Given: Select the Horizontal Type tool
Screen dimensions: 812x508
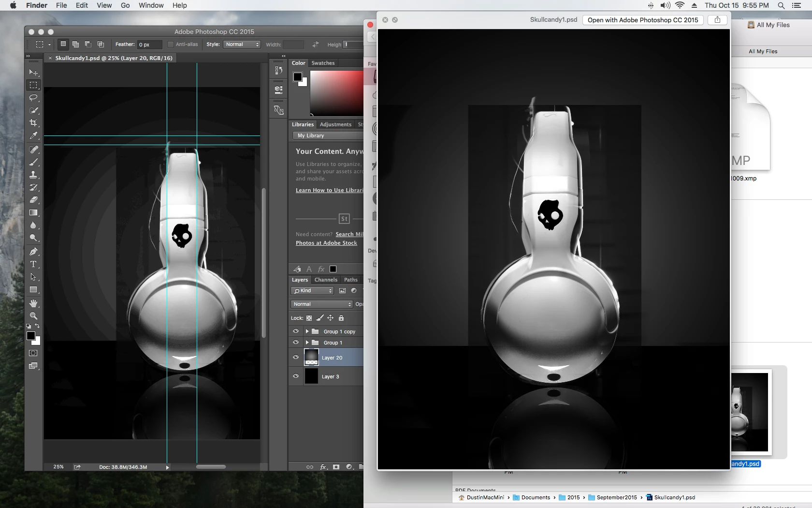Looking at the screenshot, I should coord(33,264).
